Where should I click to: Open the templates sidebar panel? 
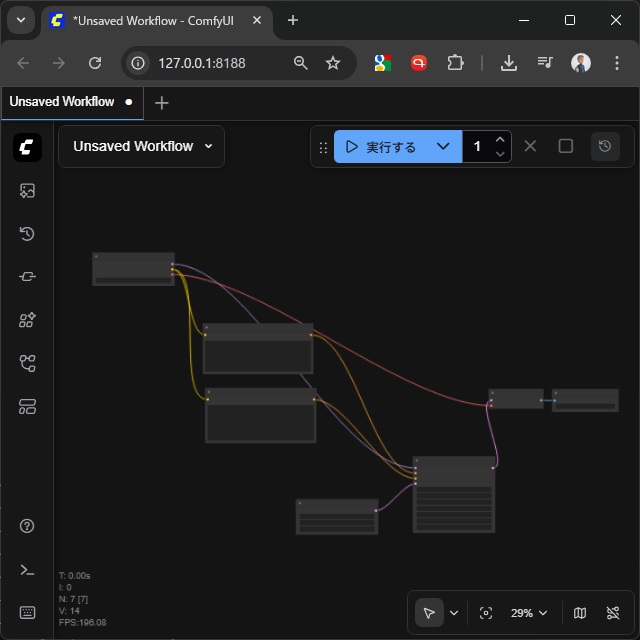click(x=27, y=406)
